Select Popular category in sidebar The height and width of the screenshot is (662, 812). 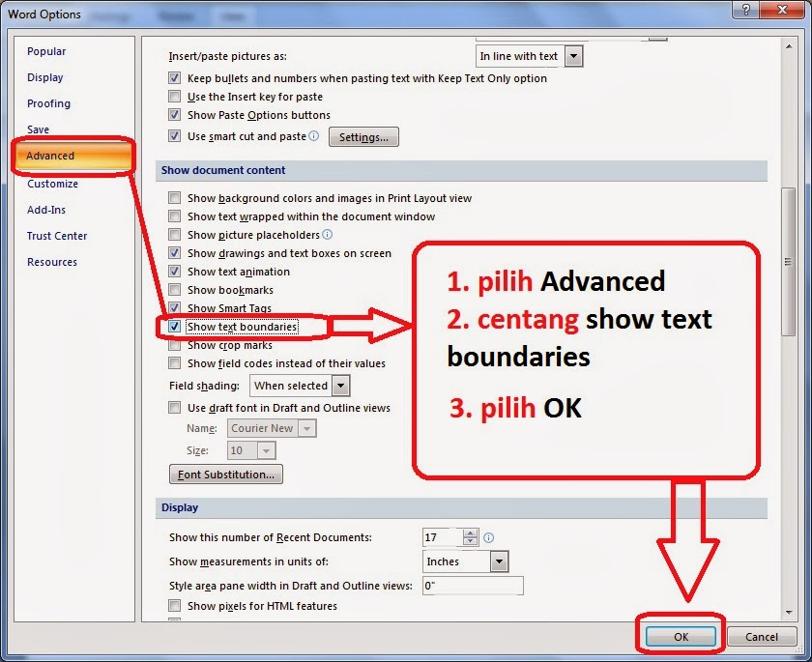coord(46,51)
